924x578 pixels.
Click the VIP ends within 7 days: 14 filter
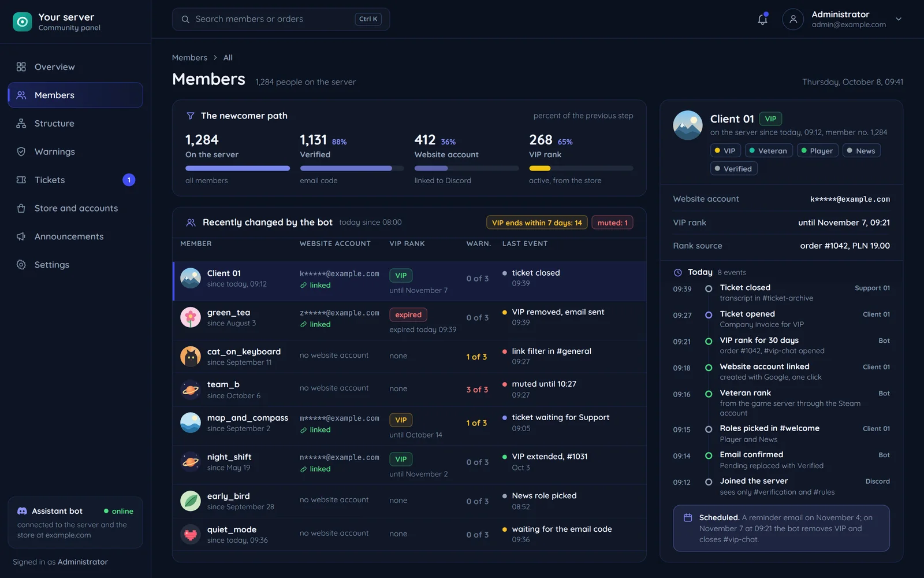tap(537, 223)
